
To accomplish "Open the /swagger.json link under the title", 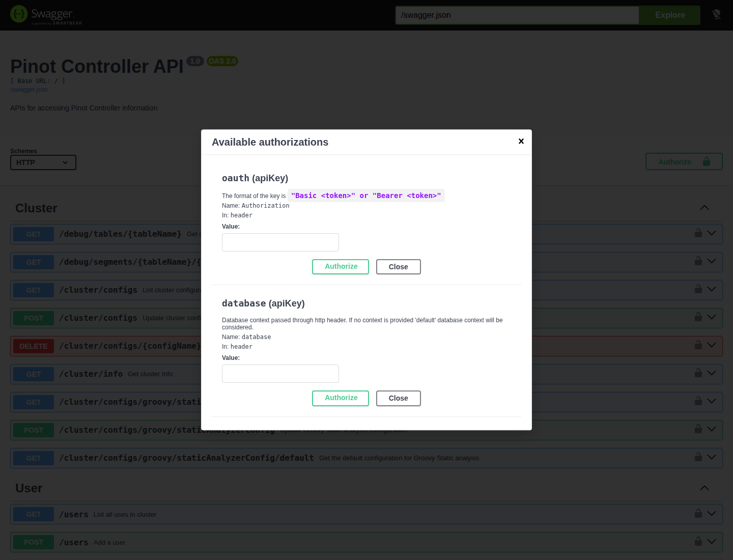I will click(x=29, y=90).
